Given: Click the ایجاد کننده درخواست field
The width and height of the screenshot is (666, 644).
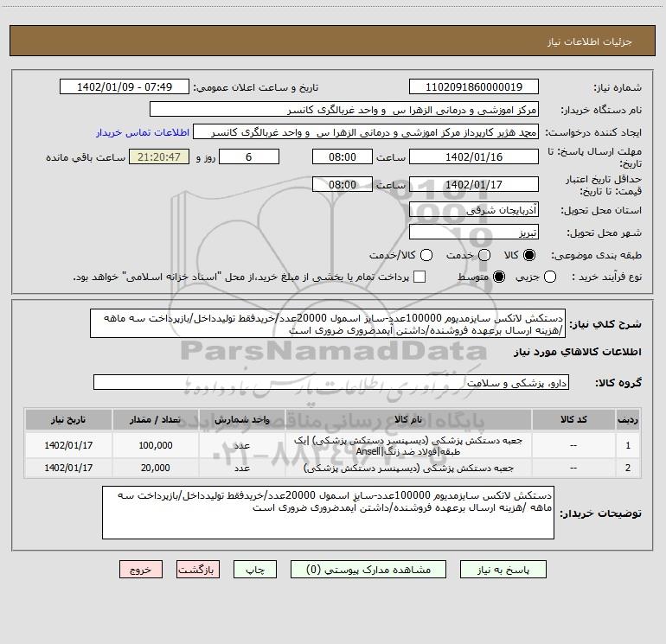Looking at the screenshot, I should pos(366,132).
